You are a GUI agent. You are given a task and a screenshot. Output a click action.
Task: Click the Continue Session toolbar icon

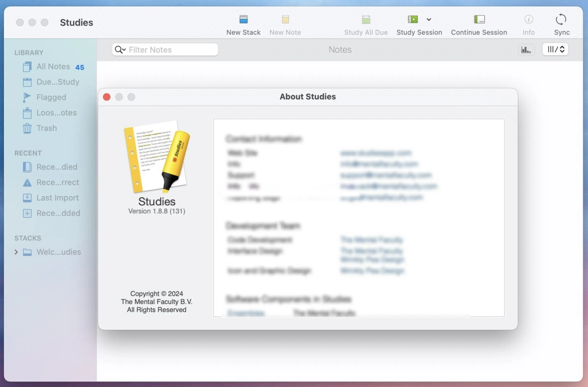(479, 19)
